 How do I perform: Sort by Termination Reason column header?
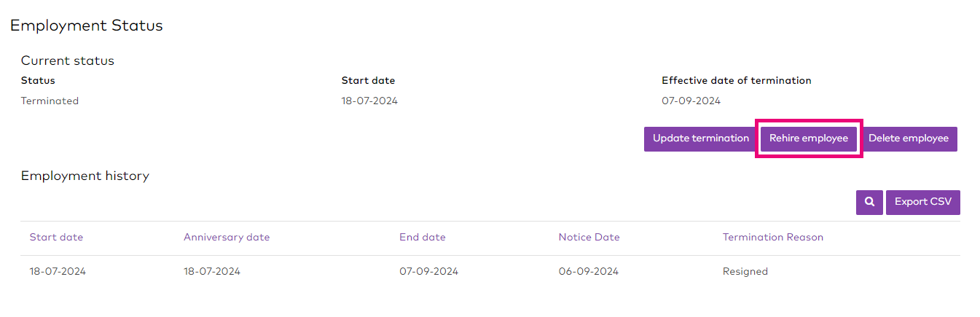tap(772, 238)
